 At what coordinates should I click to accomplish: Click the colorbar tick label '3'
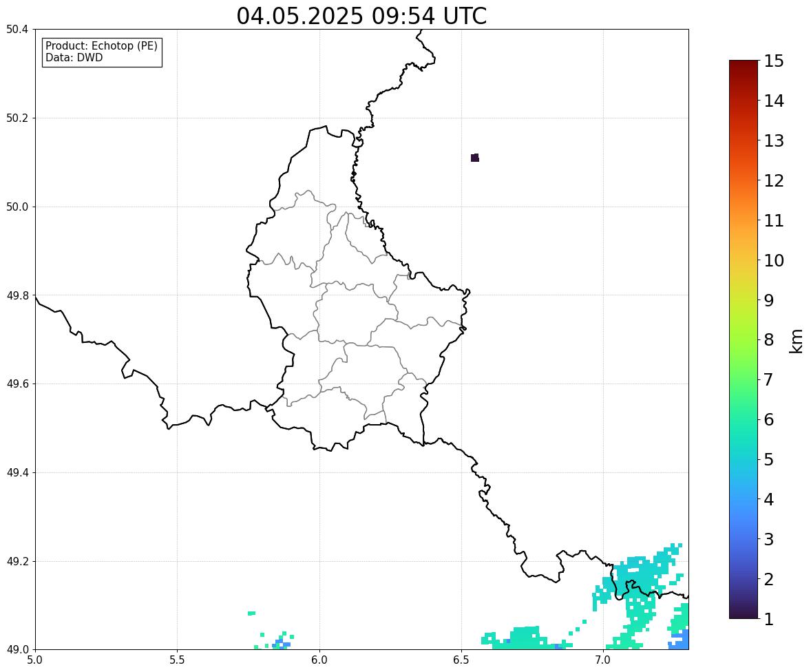click(x=768, y=539)
